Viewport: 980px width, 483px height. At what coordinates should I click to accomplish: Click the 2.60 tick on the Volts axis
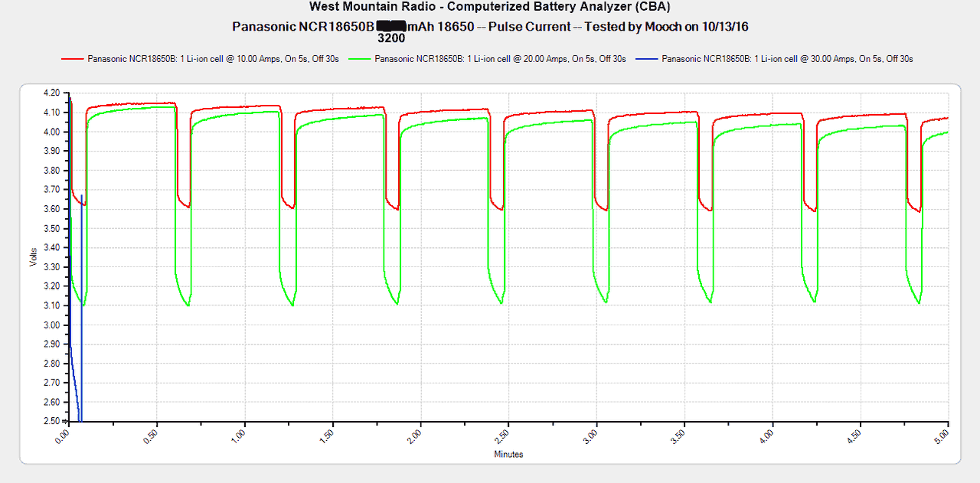[51, 402]
